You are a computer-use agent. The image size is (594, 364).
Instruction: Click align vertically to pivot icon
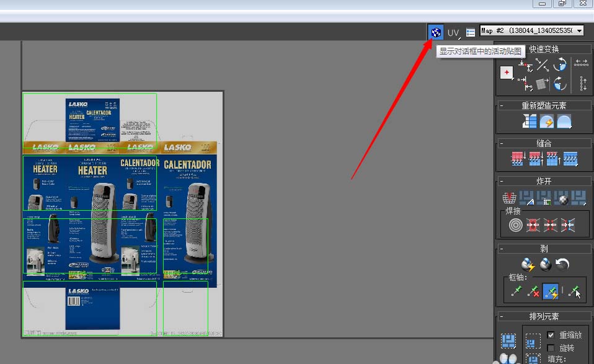point(526,84)
